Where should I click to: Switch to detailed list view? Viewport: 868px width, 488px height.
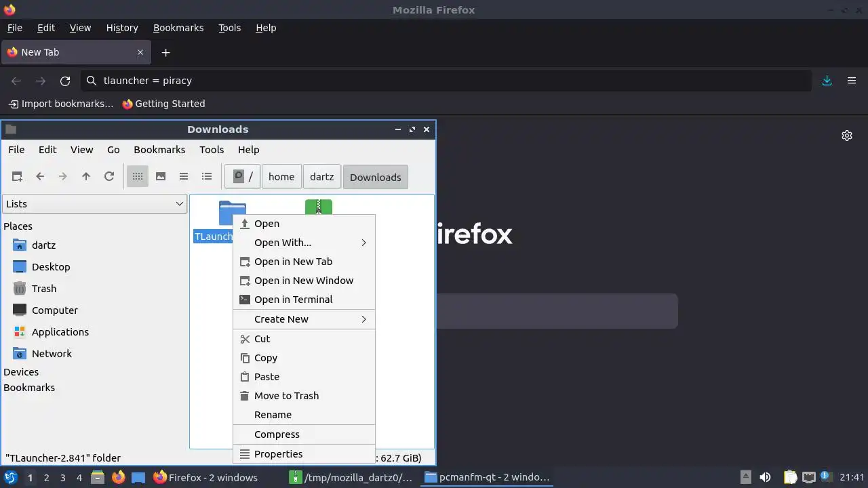tap(207, 177)
